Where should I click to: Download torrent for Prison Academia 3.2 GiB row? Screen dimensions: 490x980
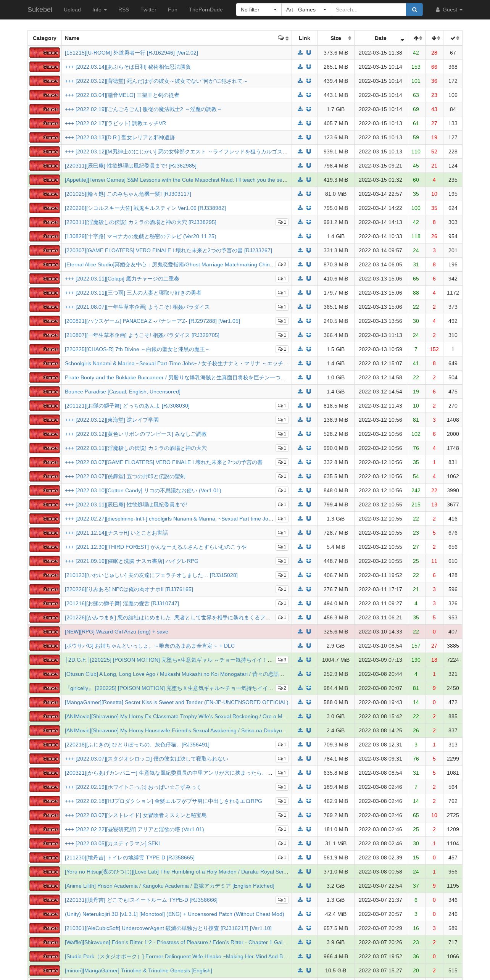pyautogui.click(x=300, y=886)
